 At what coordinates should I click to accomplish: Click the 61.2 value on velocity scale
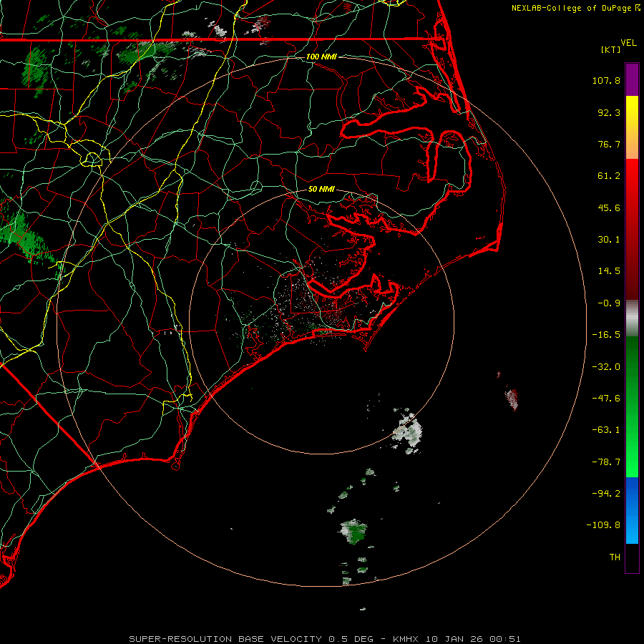pos(609,176)
